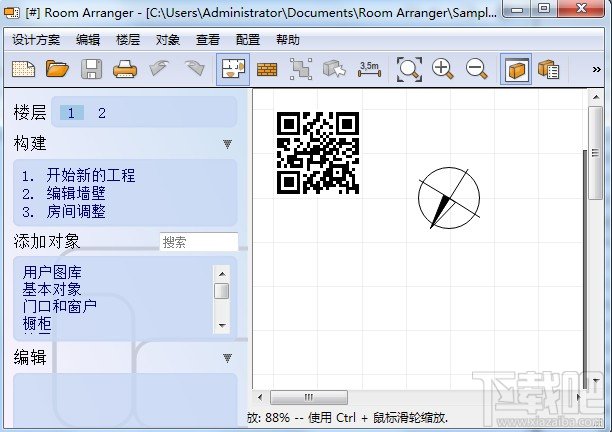Open the object list icon
The image size is (612, 432).
click(x=548, y=69)
